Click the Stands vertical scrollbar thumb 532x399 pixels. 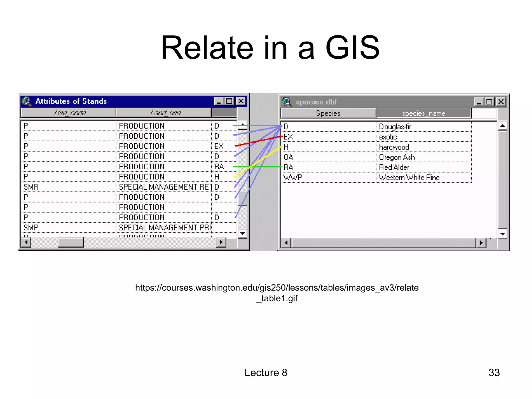[x=243, y=199]
